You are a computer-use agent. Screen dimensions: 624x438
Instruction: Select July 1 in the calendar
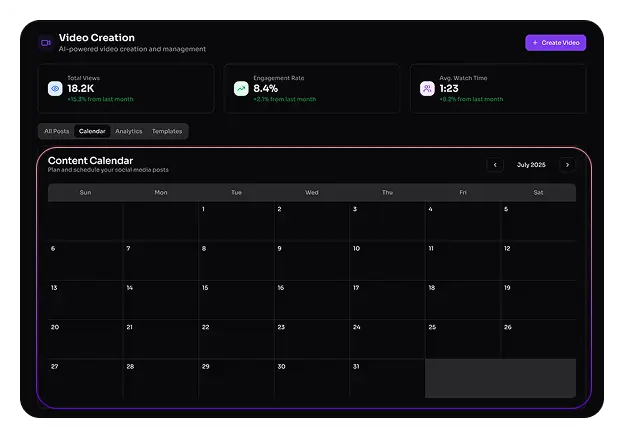click(236, 221)
